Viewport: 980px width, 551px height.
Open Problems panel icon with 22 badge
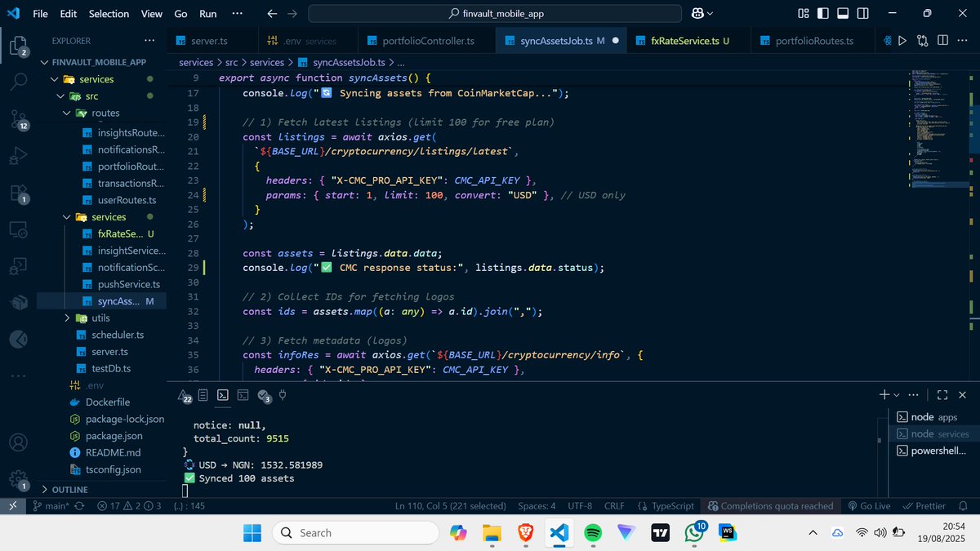(x=185, y=396)
